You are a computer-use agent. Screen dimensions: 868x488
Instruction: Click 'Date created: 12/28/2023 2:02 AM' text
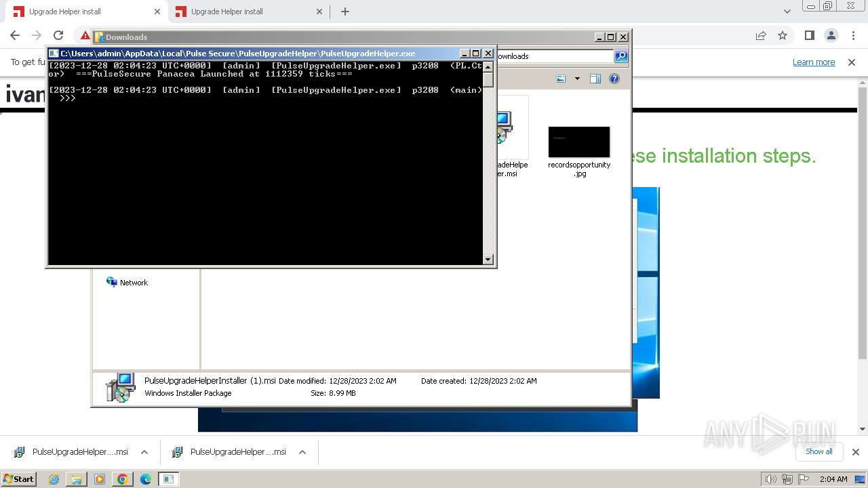click(x=479, y=381)
